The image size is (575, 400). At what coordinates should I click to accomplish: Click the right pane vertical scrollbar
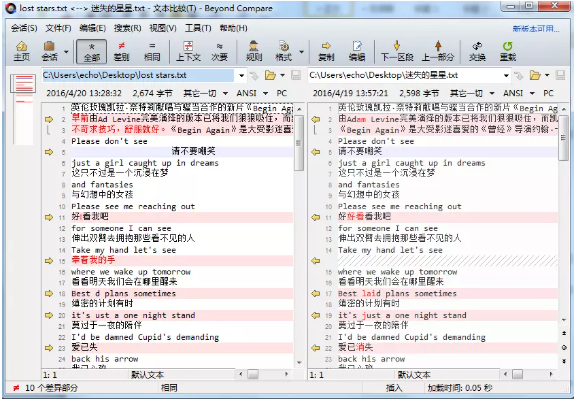click(x=564, y=213)
